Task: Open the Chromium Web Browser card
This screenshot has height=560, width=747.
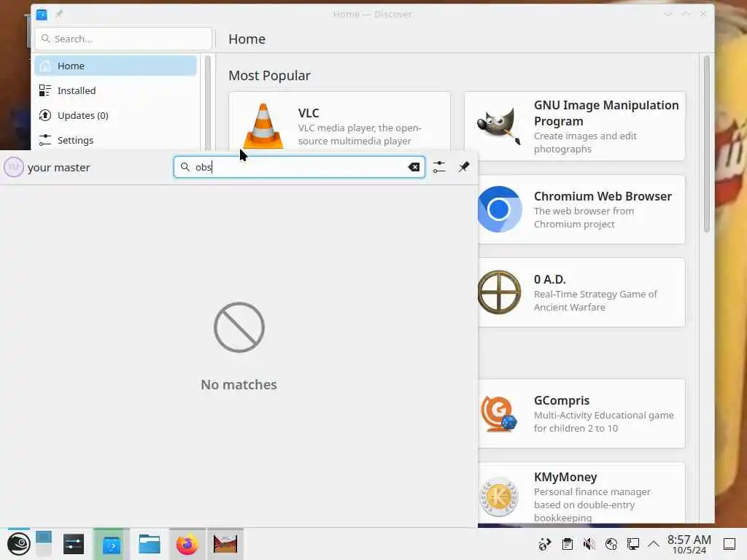Action: click(581, 209)
